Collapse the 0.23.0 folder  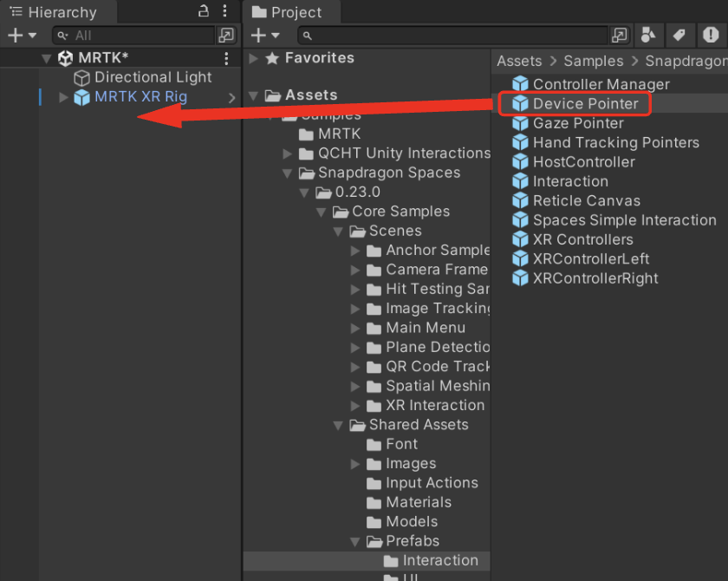[x=304, y=193]
